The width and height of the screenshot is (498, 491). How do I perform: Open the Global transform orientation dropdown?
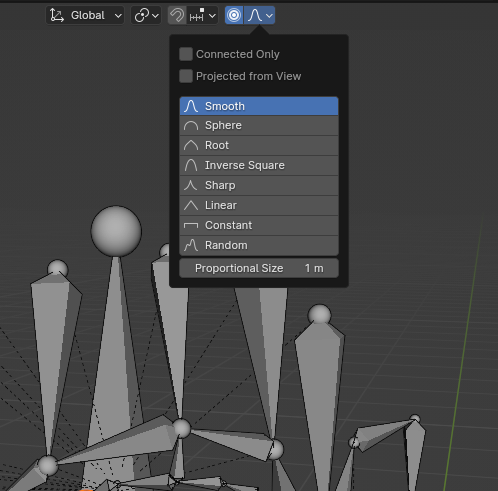tap(85, 15)
